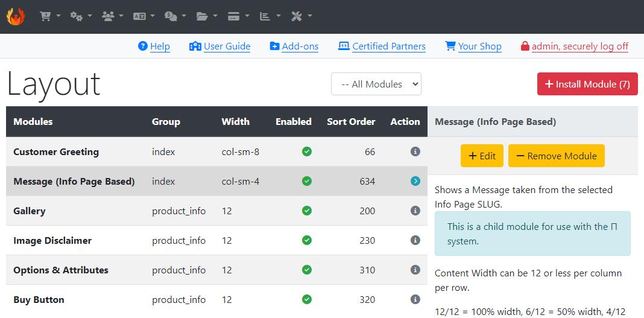Open the chart reports menu
Viewport: 644px width, 318px height.
pos(270,16)
